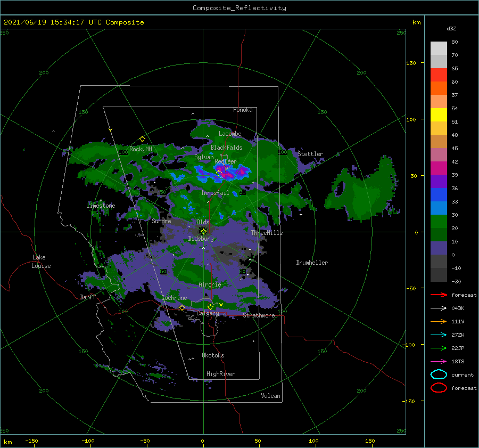The width and height of the screenshot is (479, 448).
Task: Click the RockyMH label
Action: [x=141, y=149]
